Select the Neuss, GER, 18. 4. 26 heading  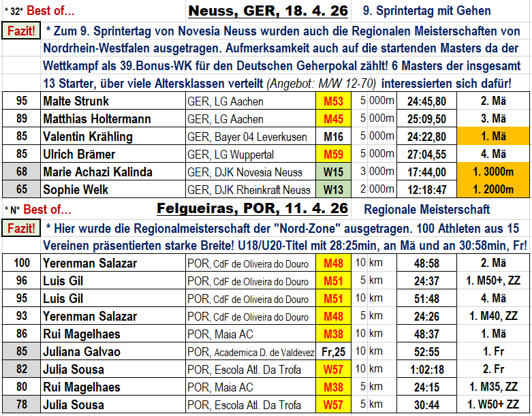[x=268, y=11]
